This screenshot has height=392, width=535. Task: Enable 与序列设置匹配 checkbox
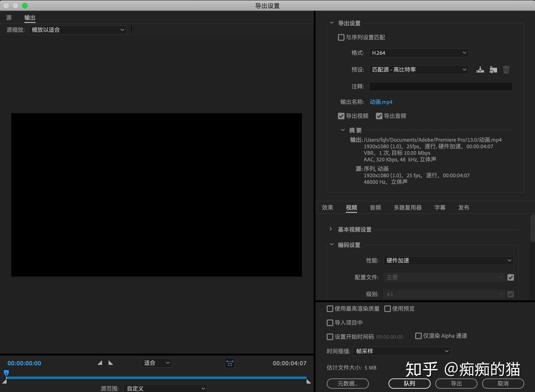(341, 37)
